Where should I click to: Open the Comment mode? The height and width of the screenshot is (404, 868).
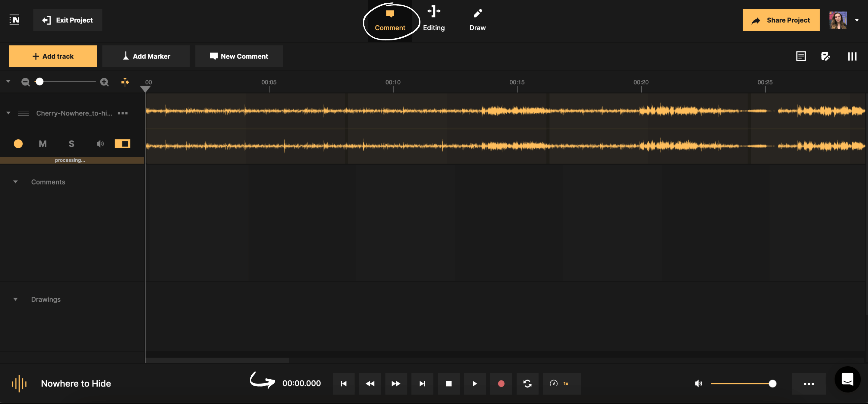pyautogui.click(x=391, y=20)
